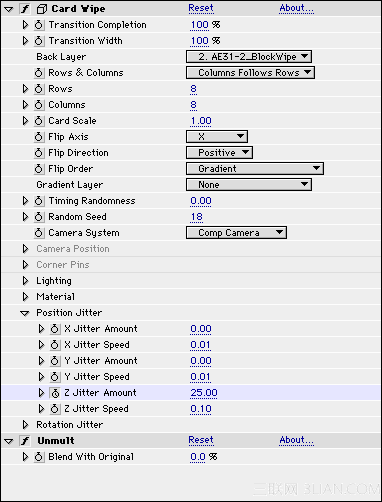Image resolution: width=382 pixels, height=502 pixels.
Task: Collapse the Position Jitter group
Action: click(25, 314)
